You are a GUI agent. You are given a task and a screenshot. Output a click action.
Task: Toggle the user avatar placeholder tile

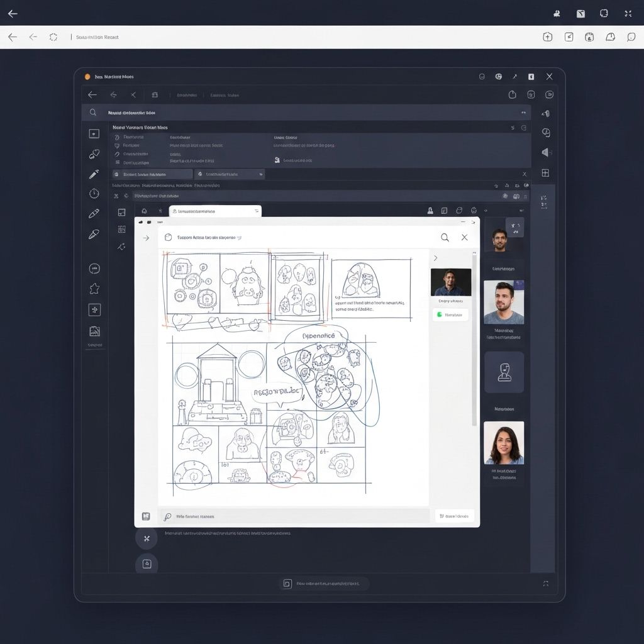click(x=504, y=372)
